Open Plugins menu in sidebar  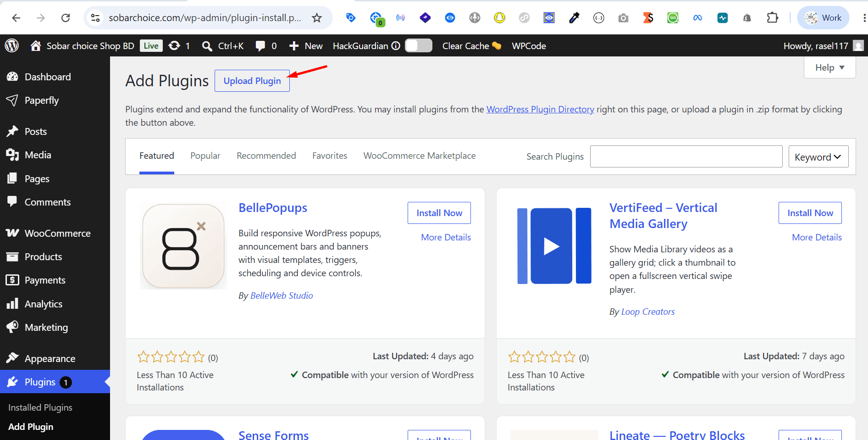(55, 382)
